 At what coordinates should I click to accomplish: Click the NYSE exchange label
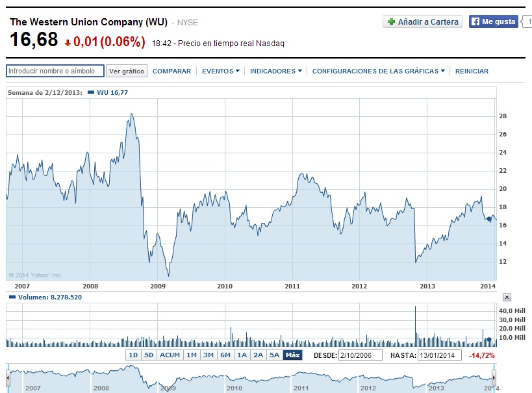pyautogui.click(x=187, y=23)
